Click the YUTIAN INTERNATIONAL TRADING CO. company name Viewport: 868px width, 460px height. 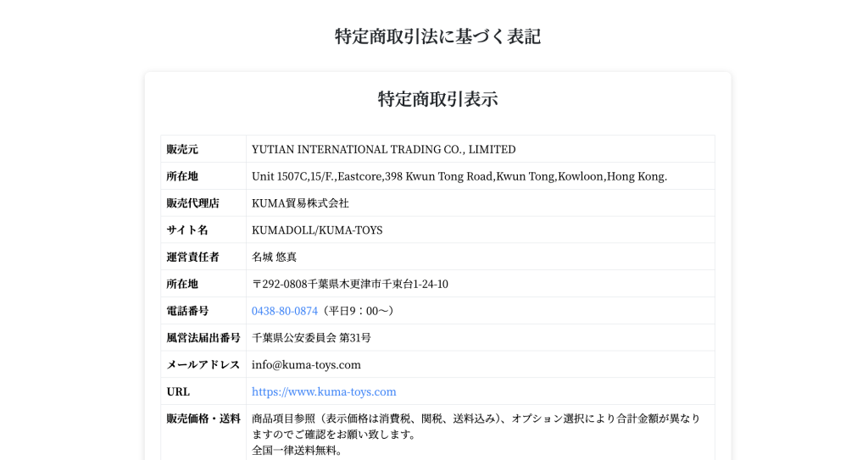383,149
